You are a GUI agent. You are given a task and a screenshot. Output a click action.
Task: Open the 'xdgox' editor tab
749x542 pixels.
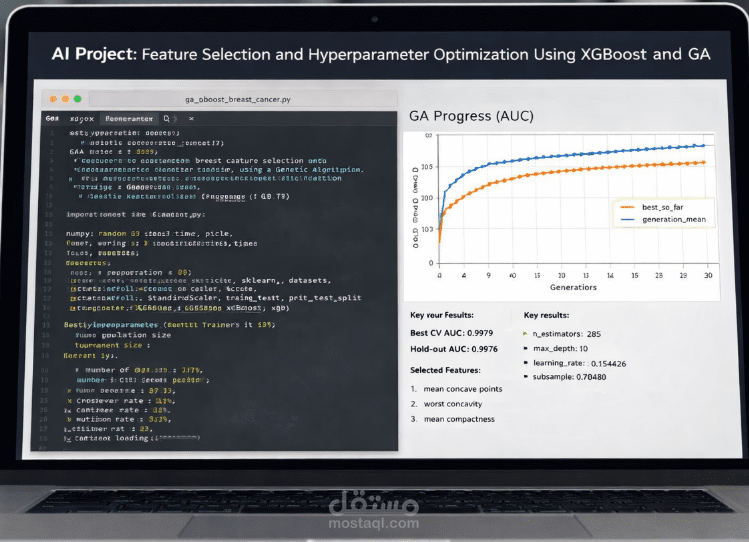[82, 118]
